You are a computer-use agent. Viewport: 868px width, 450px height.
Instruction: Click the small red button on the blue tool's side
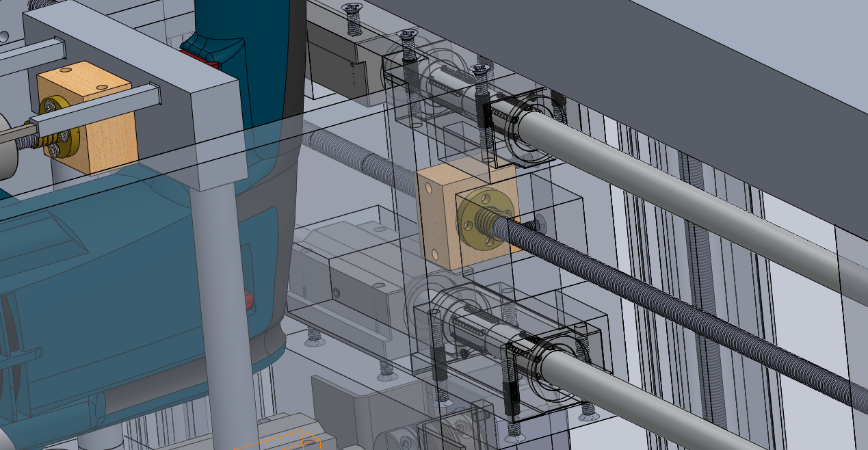pos(250,299)
